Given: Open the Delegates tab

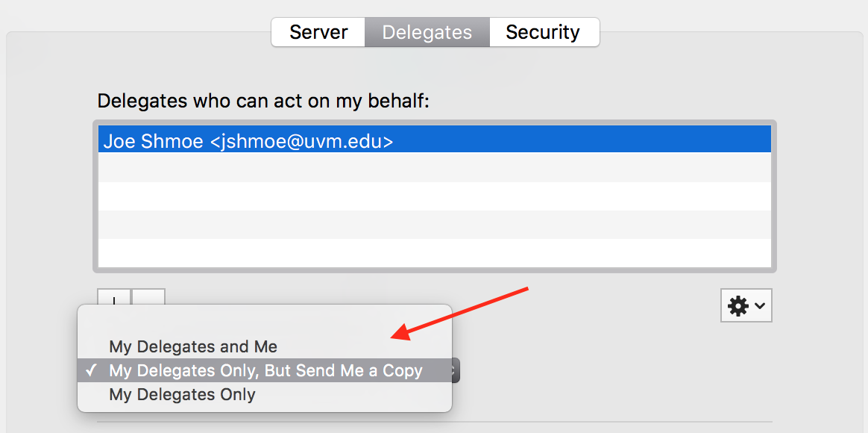Looking at the screenshot, I should pyautogui.click(x=427, y=32).
